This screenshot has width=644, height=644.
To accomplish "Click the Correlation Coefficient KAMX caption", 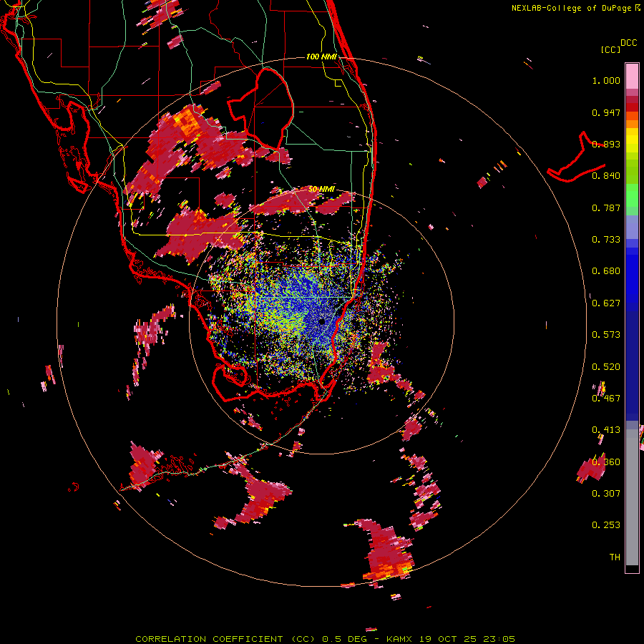I will coord(325,639).
